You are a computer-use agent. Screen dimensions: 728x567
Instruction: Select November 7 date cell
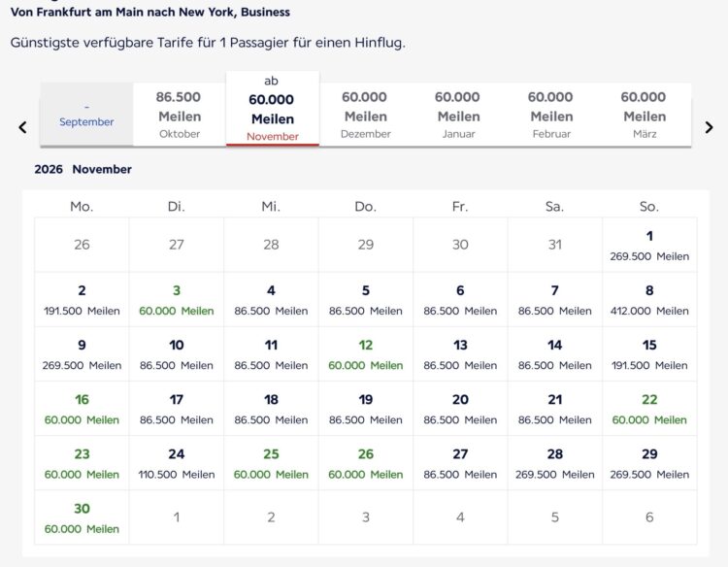555,300
